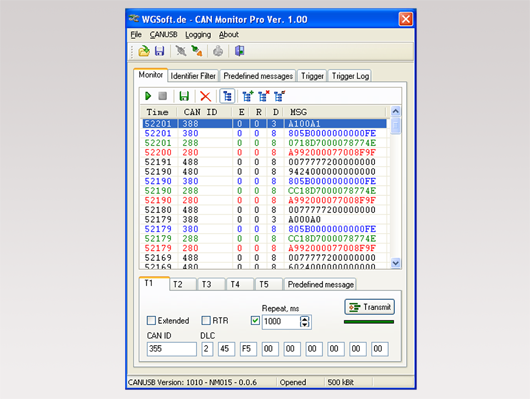Switch to the Identifier Filter tab

pos(193,76)
